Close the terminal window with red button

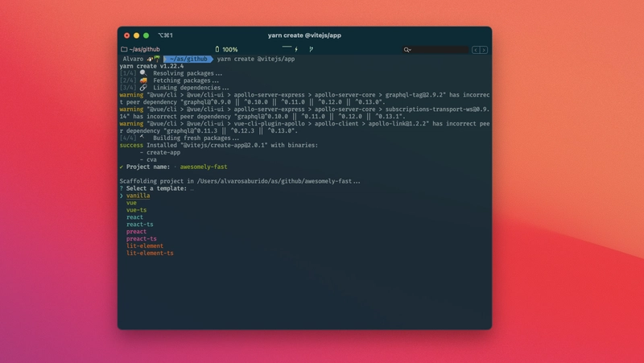(127, 35)
